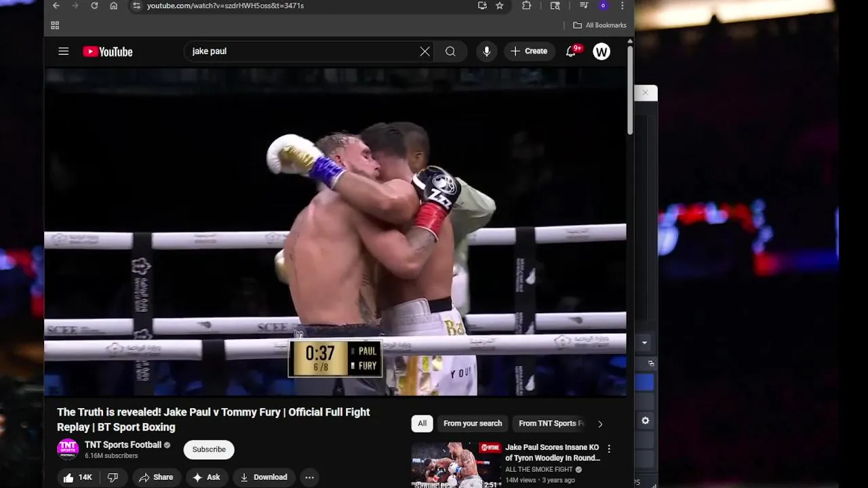The height and width of the screenshot is (488, 868).
Task: Close the panel in the background window
Action: pyautogui.click(x=646, y=92)
